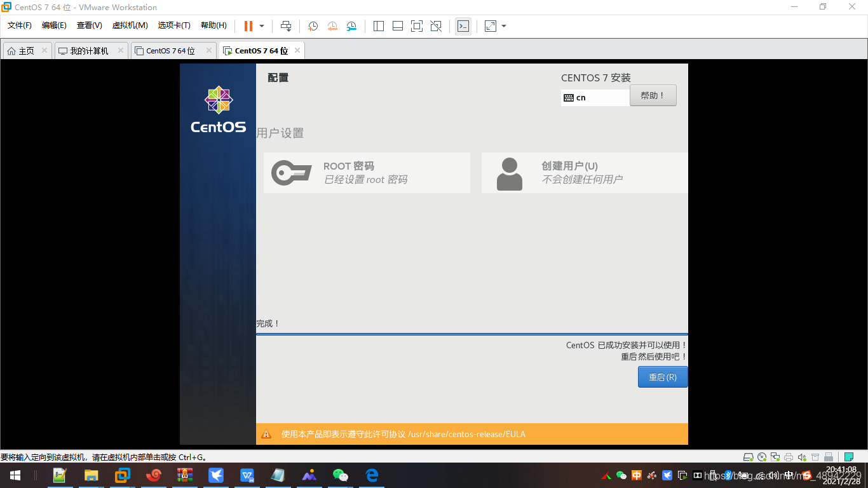Open Microsoft Edge from the taskbar
Viewport: 868px width, 488px height.
click(372, 475)
